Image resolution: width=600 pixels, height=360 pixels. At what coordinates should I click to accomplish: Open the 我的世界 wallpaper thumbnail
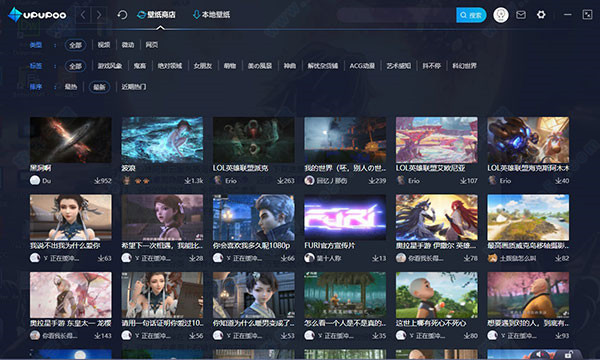click(x=345, y=140)
